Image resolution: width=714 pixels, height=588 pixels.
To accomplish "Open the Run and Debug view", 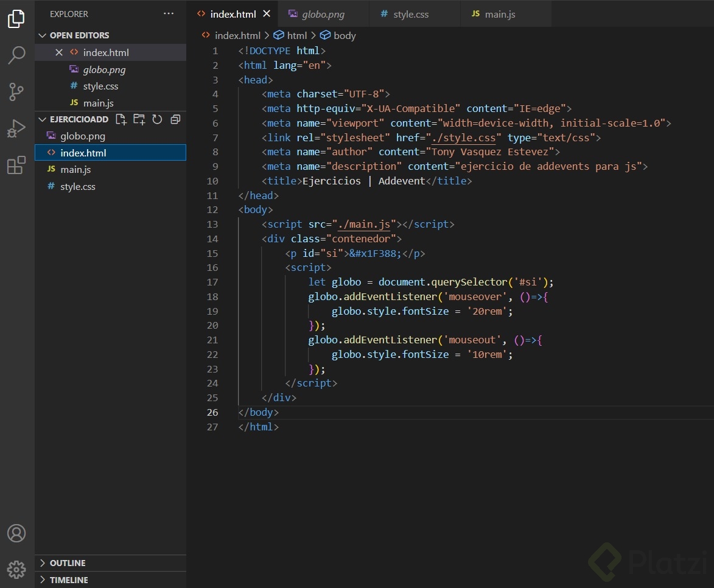I will (16, 128).
